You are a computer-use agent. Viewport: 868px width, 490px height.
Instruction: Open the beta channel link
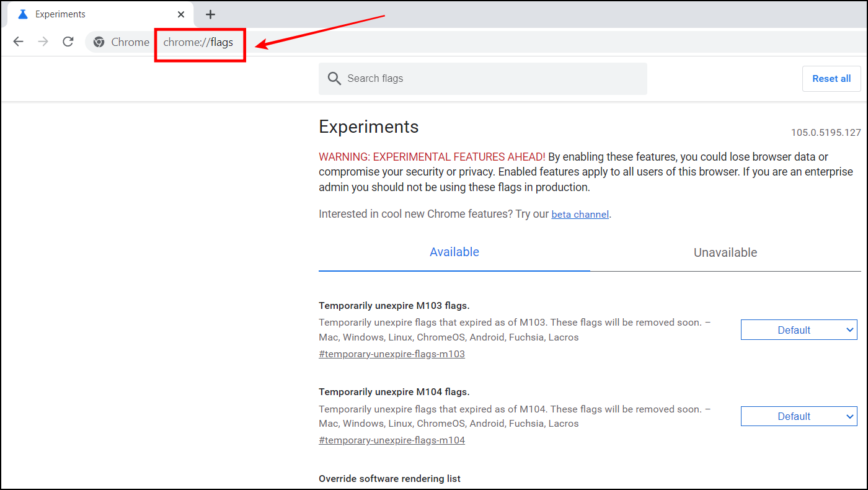(580, 215)
